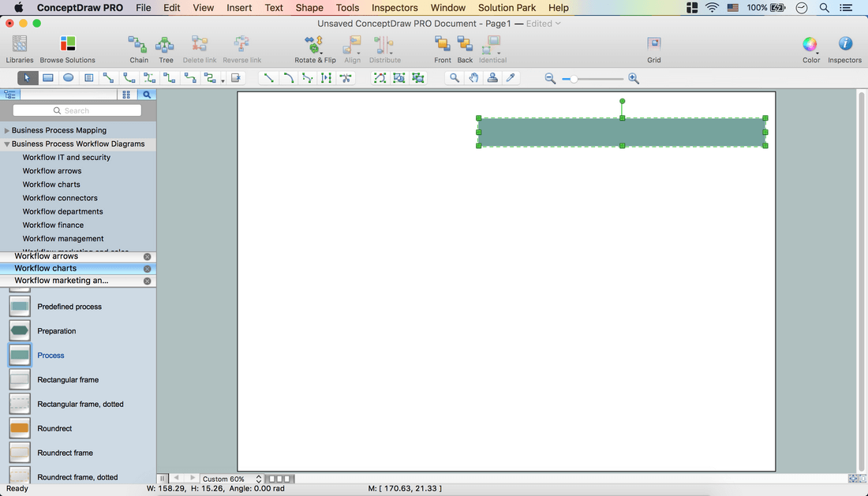This screenshot has height=496, width=868.
Task: Select the zoom magnifier tool
Action: coord(455,78)
